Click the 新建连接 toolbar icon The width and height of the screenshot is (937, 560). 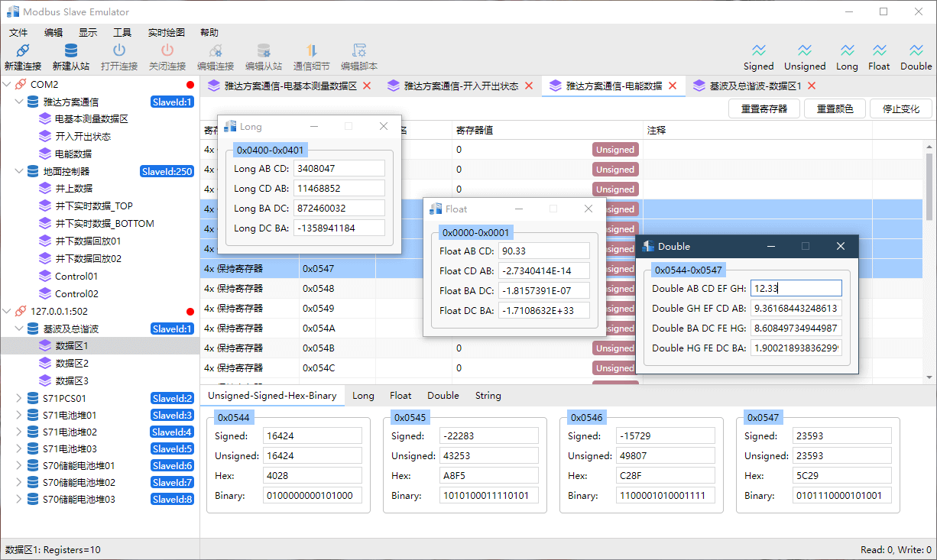point(22,51)
